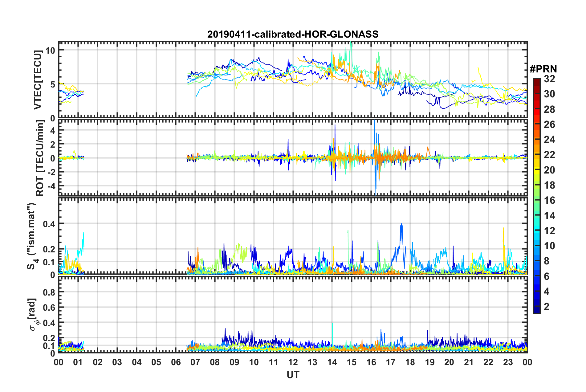The height and width of the screenshot is (392, 586).
Task: Click the UT axis tick label 08
Action: [x=215, y=362]
